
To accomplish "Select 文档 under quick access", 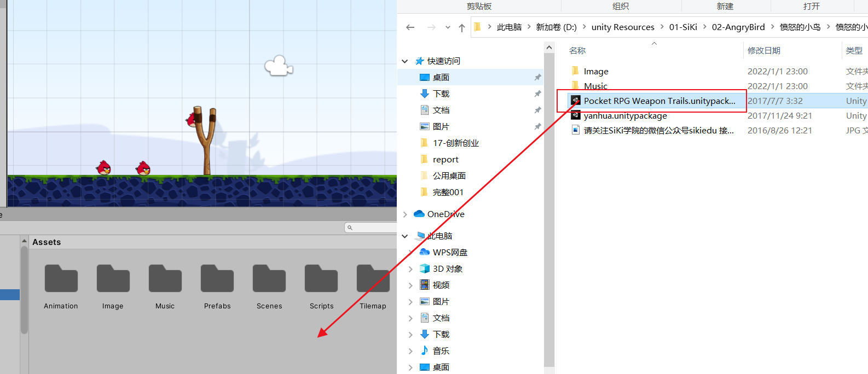I will [x=441, y=110].
